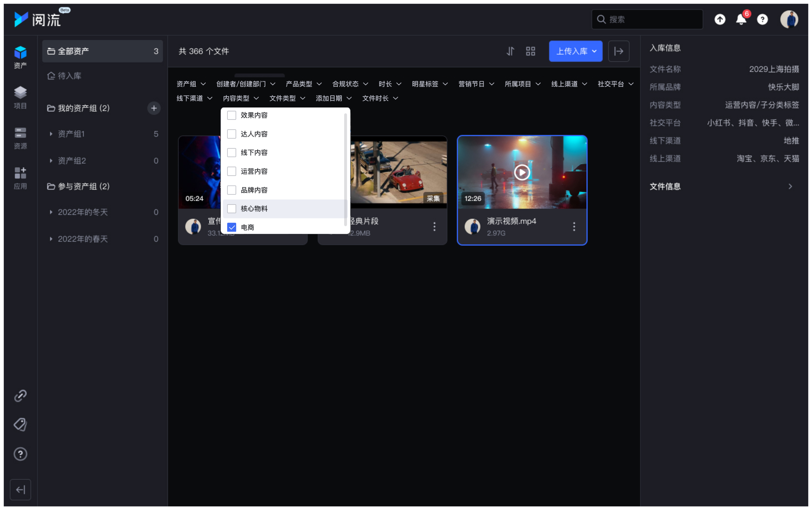Add a new asset group with plus
The image size is (812, 510).
coord(154,108)
